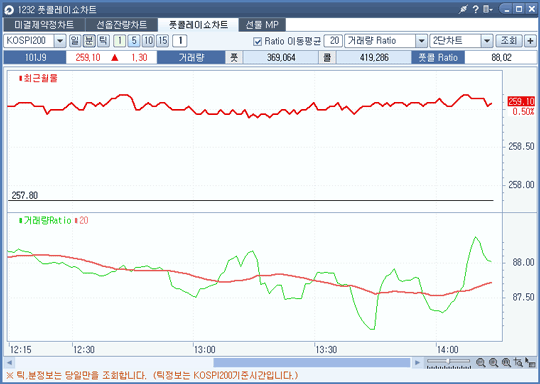
Task: Switch to the 선물 MP tab
Action: [x=262, y=25]
